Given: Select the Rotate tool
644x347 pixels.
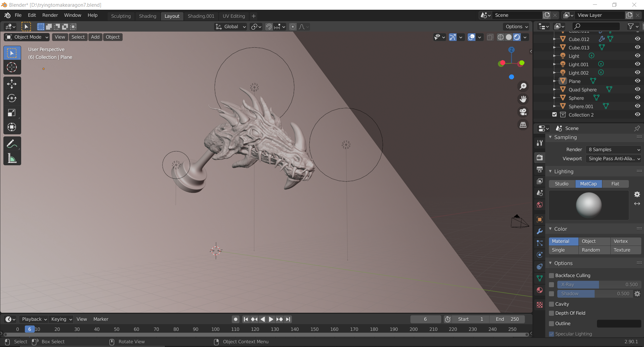Looking at the screenshot, I should tap(12, 98).
